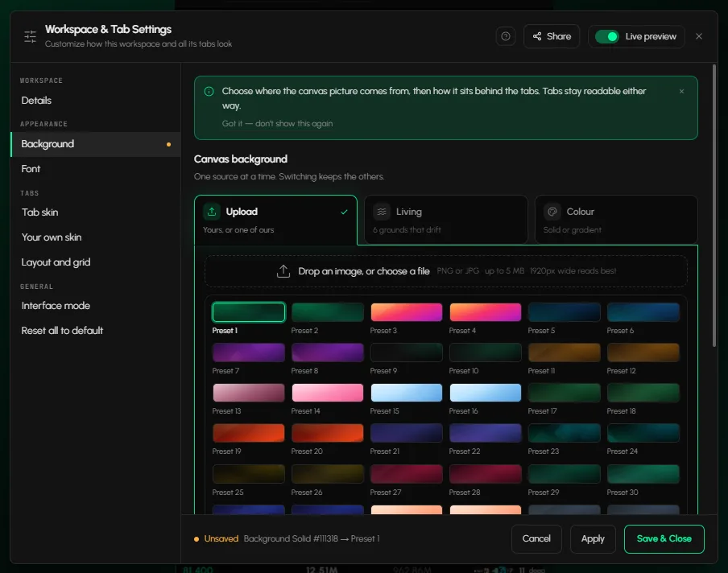Pick the purple Preset 7 thumbnail

click(249, 352)
